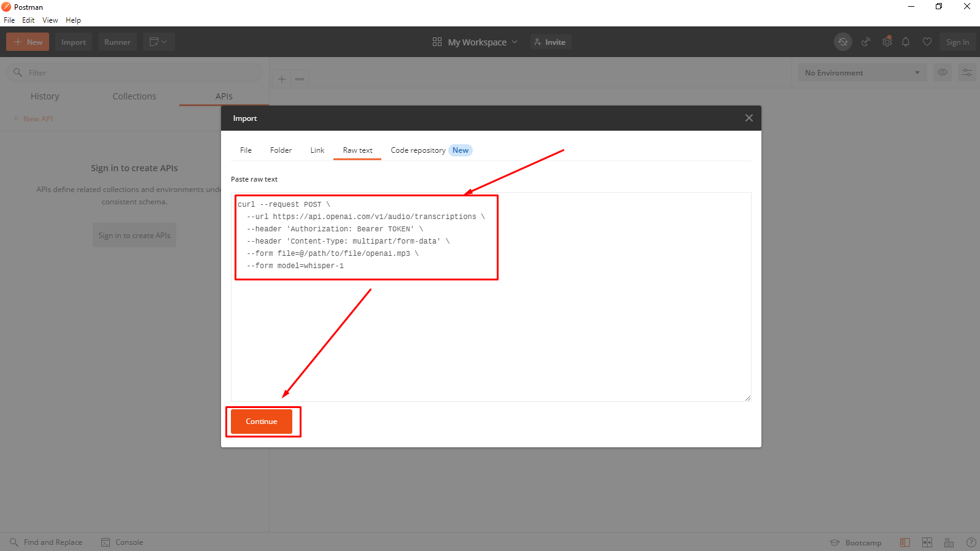The width and height of the screenshot is (980, 551).
Task: Open Bootcamp in the status bar
Action: 856,542
